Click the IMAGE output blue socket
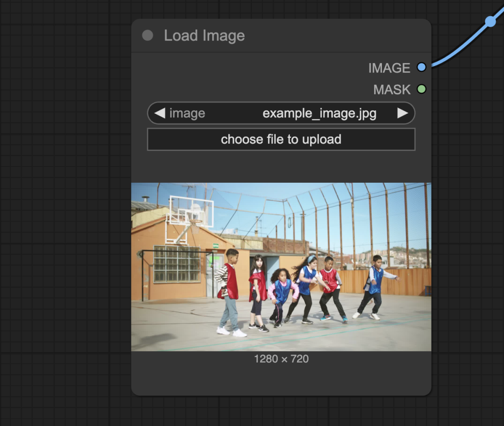The width and height of the screenshot is (504, 426). 421,67
